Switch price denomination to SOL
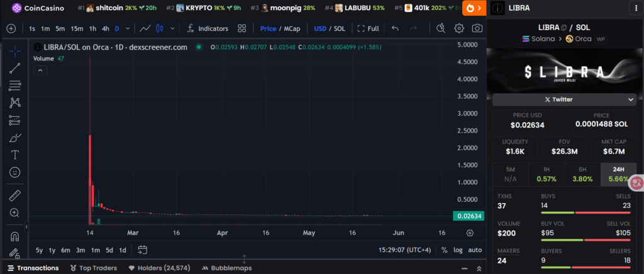This screenshot has width=644, height=274. (340, 29)
